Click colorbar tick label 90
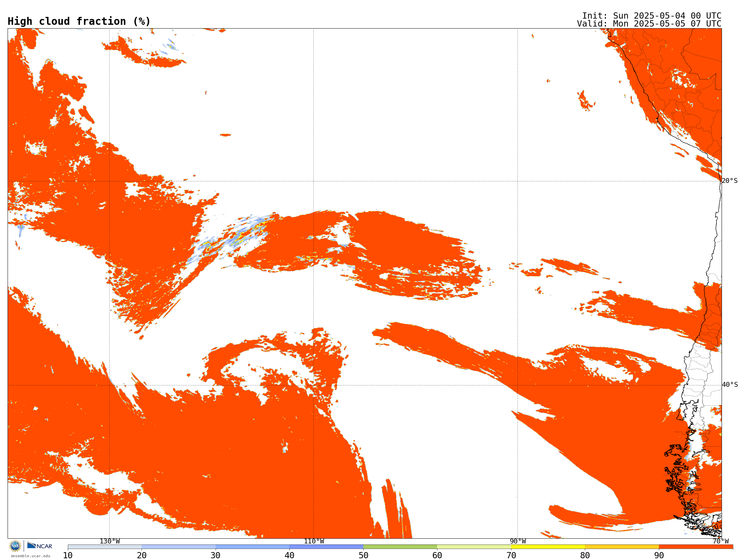 tap(659, 556)
